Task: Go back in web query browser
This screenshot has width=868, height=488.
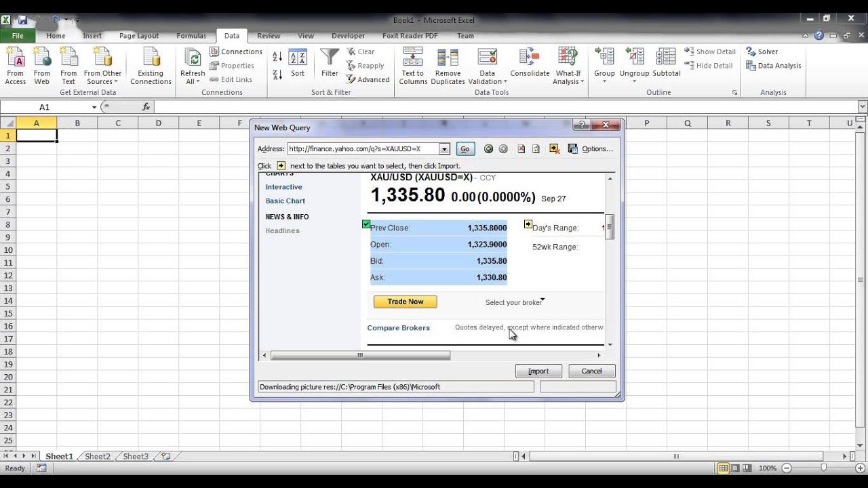Action: pos(488,149)
